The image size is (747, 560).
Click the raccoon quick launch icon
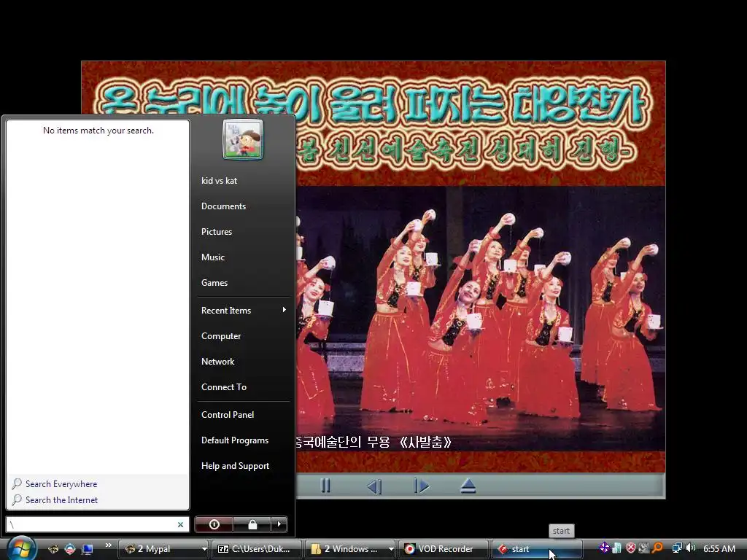click(53, 549)
